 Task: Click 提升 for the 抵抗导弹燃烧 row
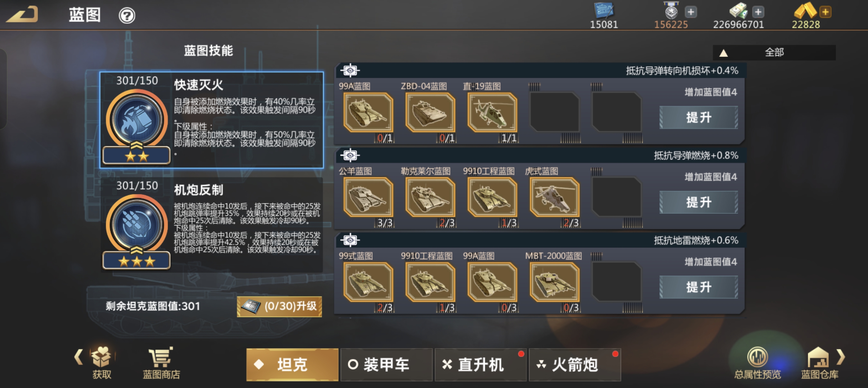[698, 202]
